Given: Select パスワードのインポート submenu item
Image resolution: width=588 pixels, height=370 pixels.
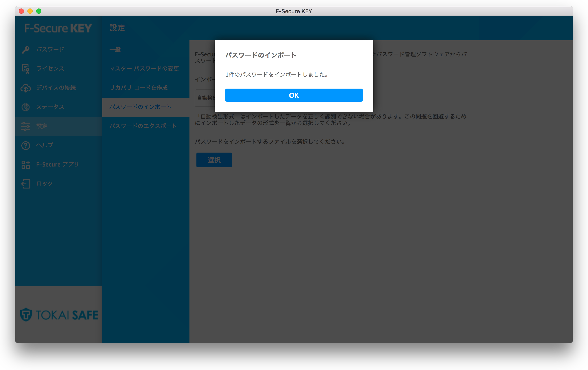Looking at the screenshot, I should click(x=140, y=107).
